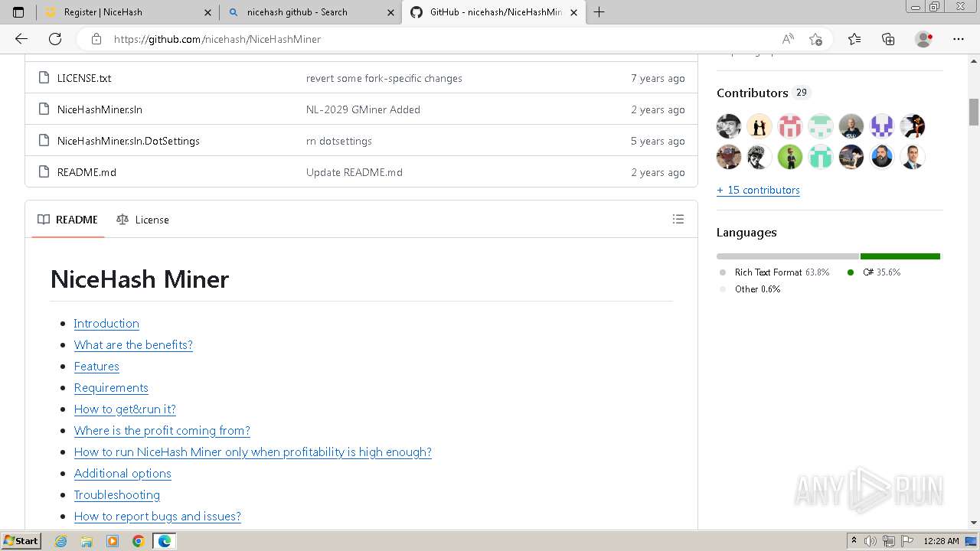Open the Settings and more ellipsis menu
Image resolution: width=980 pixels, height=551 pixels.
(959, 39)
